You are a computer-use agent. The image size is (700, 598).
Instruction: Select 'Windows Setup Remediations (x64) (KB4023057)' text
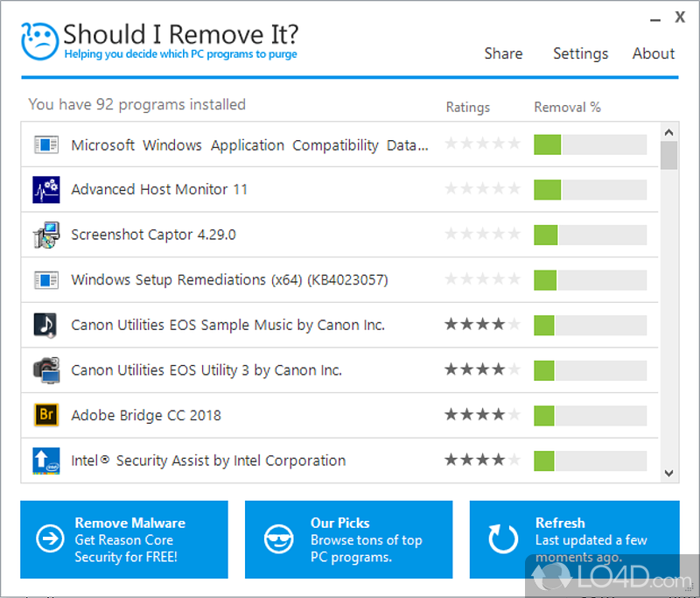pos(229,280)
